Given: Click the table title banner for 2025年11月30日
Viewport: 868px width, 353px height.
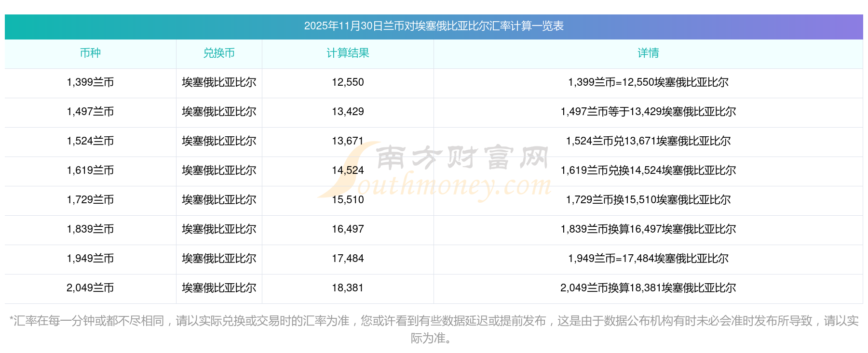Looking at the screenshot, I should tap(434, 26).
